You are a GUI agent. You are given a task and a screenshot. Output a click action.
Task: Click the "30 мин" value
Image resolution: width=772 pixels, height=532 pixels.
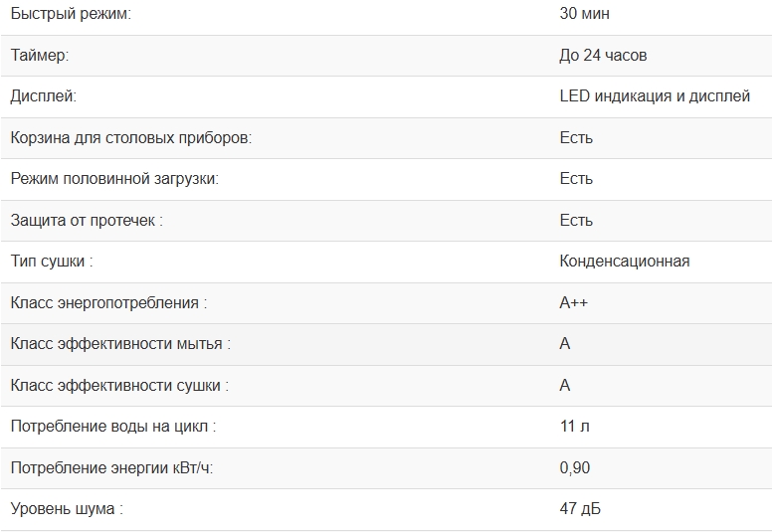click(x=585, y=14)
